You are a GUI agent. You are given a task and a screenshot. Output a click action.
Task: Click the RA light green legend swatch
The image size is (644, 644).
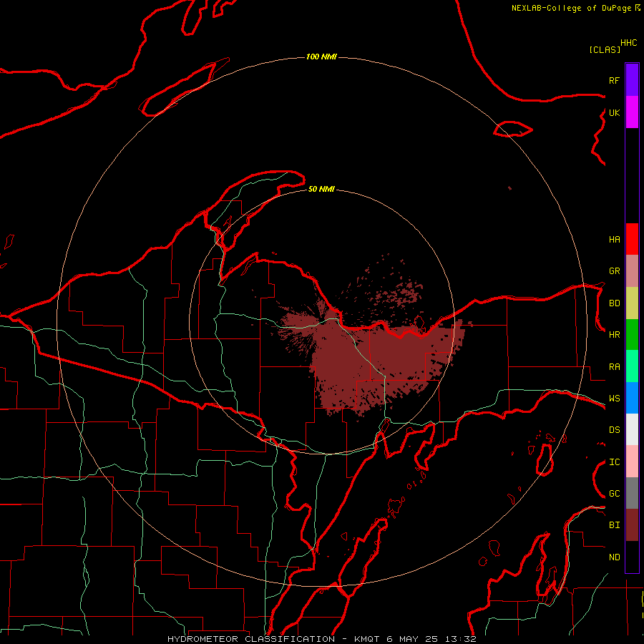point(632,366)
